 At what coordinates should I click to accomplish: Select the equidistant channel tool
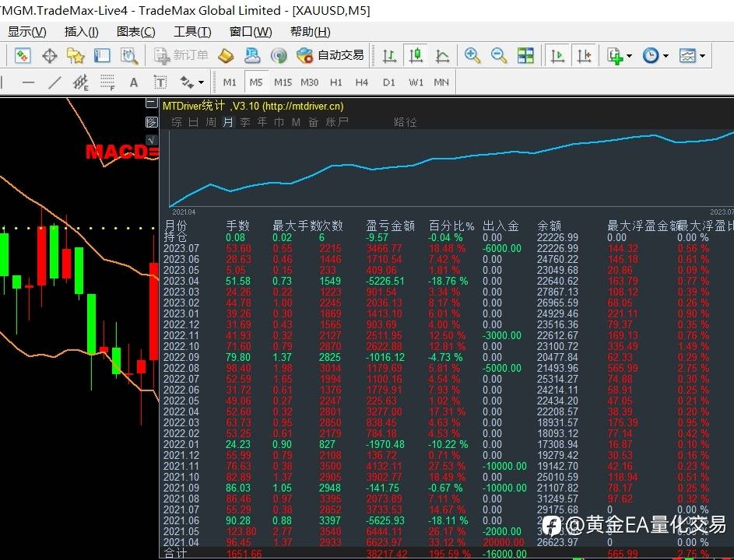(80, 82)
